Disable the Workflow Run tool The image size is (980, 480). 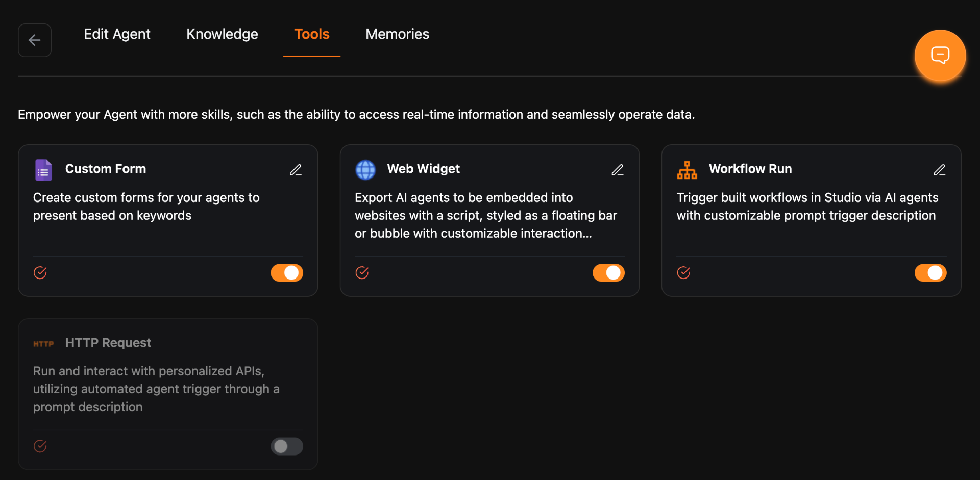930,272
